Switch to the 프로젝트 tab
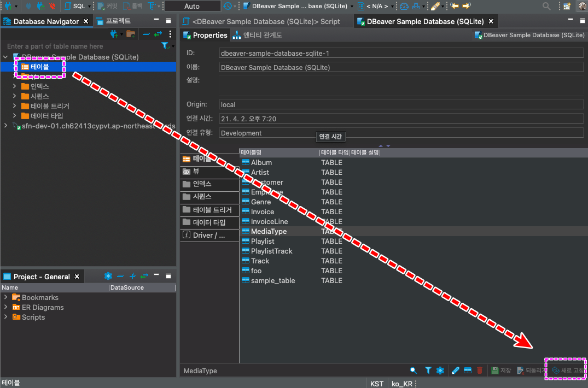The width and height of the screenshot is (588, 388). [x=113, y=21]
